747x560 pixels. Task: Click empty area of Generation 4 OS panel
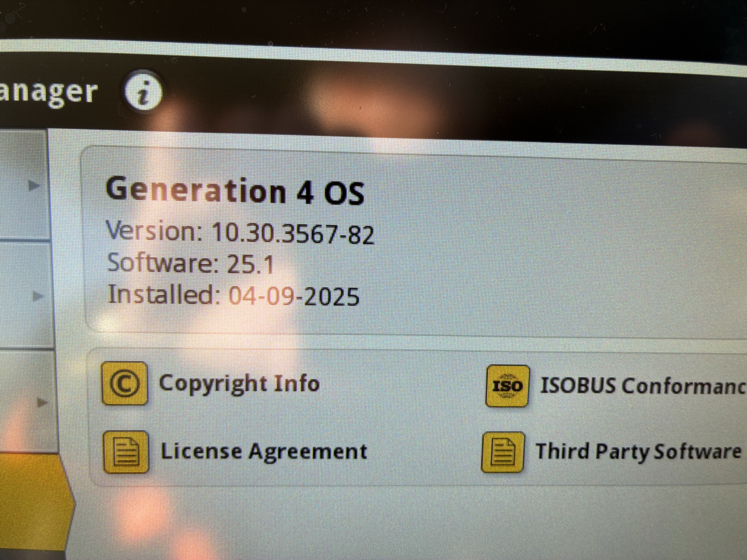click(547, 248)
